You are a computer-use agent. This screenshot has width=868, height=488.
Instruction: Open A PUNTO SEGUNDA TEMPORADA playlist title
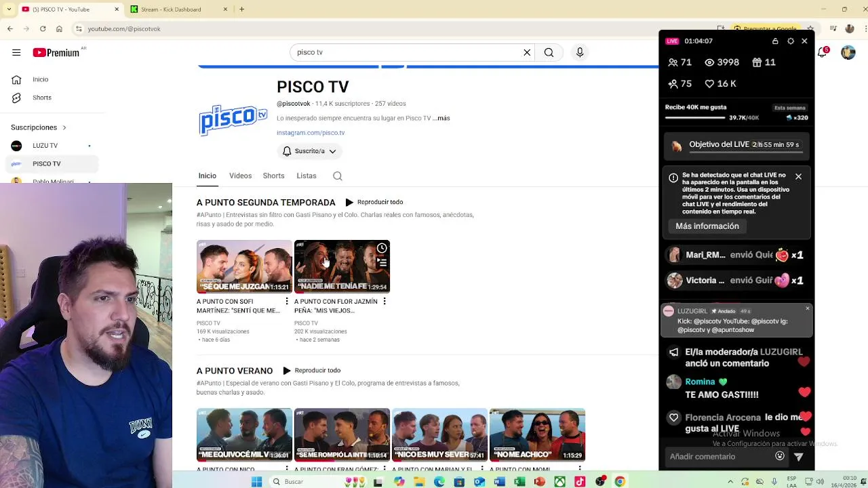[266, 202]
